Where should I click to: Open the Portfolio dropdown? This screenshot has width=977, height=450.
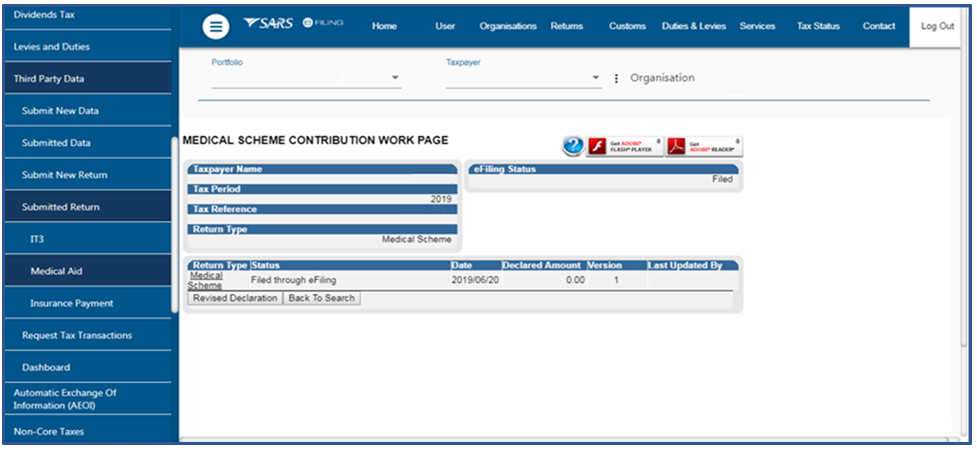click(394, 78)
